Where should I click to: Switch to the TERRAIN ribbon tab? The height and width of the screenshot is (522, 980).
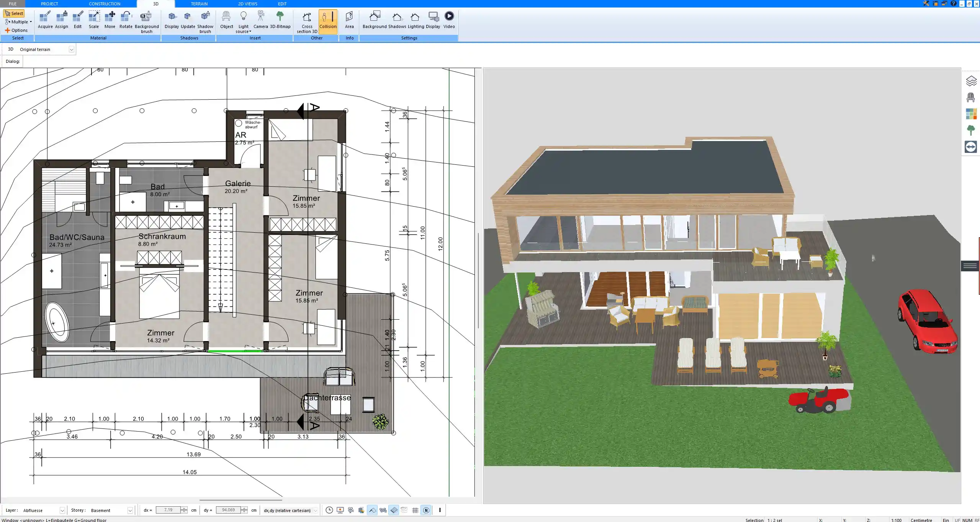tap(199, 3)
